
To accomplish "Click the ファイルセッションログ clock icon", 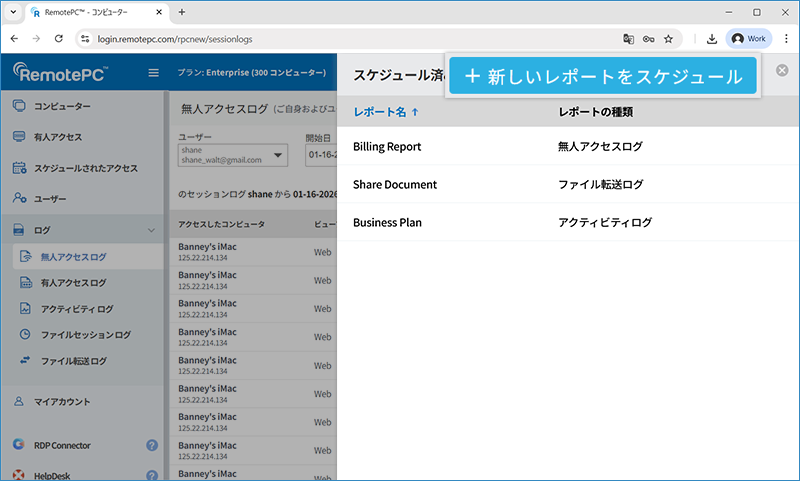I will (25, 334).
